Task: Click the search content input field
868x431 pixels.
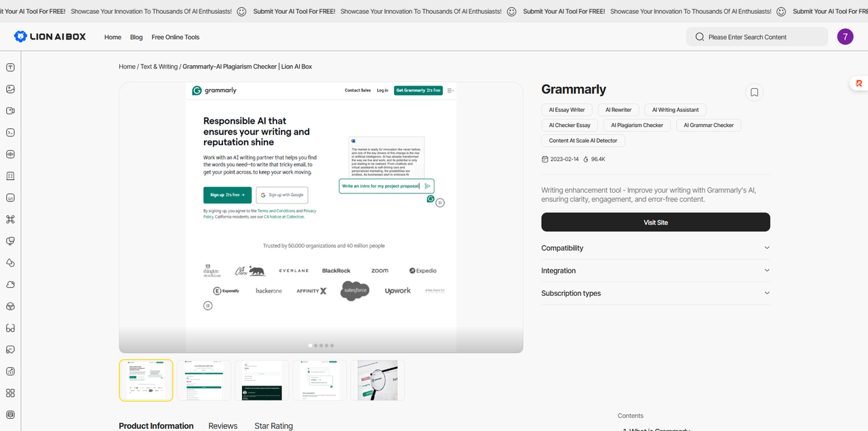Action: tap(757, 37)
